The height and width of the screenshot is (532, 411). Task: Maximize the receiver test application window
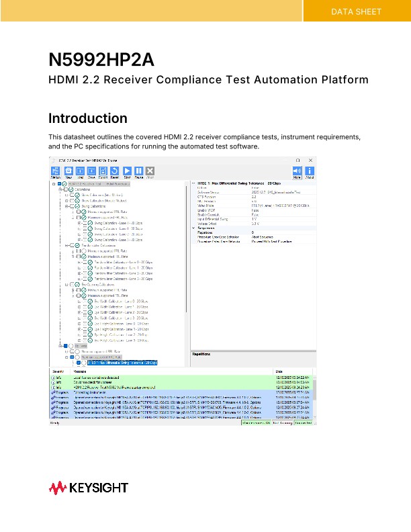298,160
